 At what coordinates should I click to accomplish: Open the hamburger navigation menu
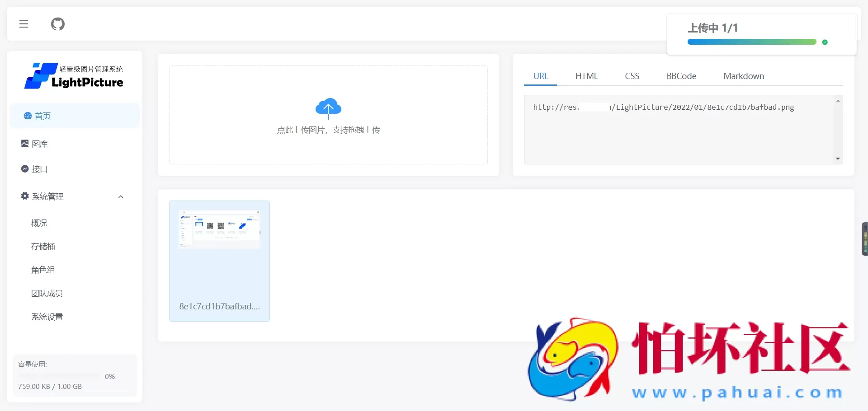tap(24, 24)
